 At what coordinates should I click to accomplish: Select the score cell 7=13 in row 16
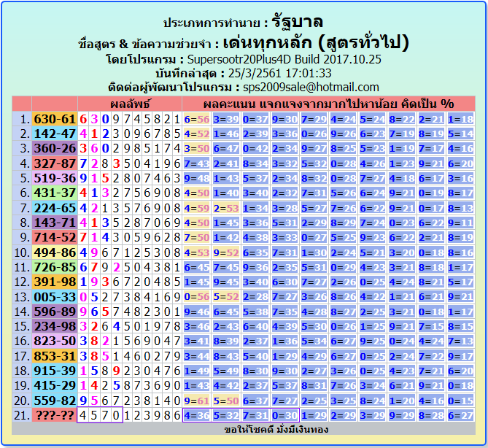[x=461, y=341]
